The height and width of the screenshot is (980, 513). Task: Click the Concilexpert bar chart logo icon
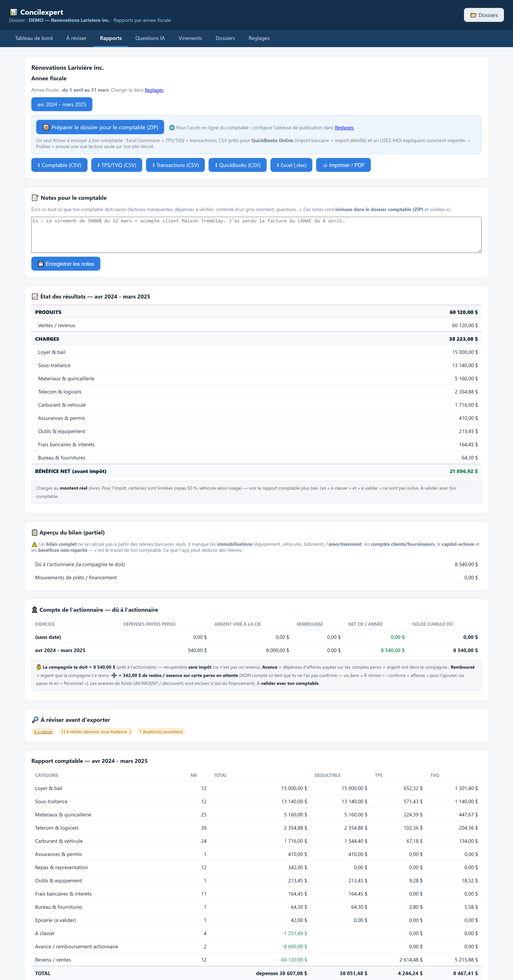pos(14,12)
